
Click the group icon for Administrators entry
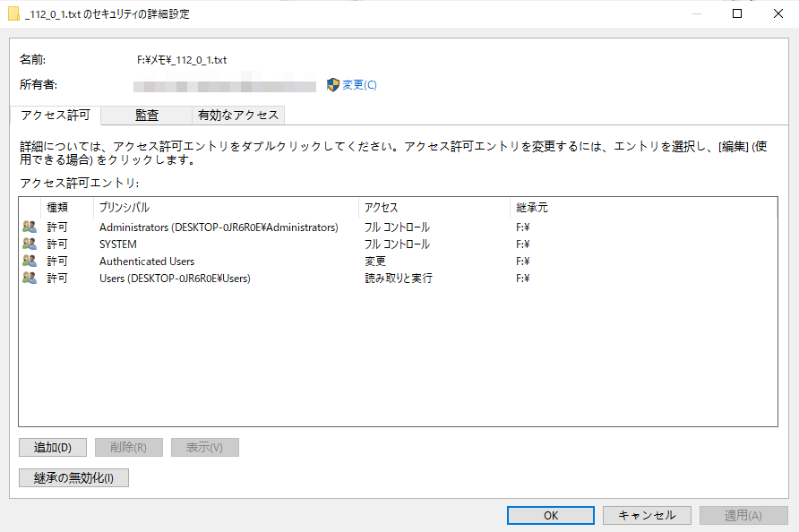click(30, 227)
